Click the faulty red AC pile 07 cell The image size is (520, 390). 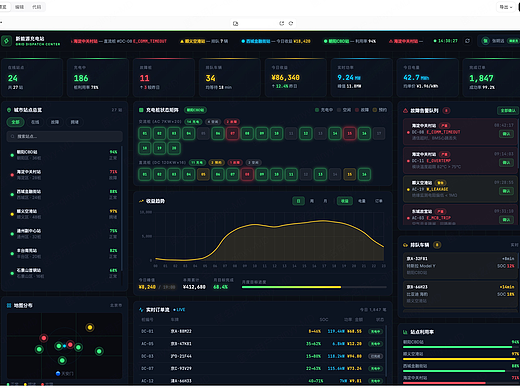tap(233, 133)
